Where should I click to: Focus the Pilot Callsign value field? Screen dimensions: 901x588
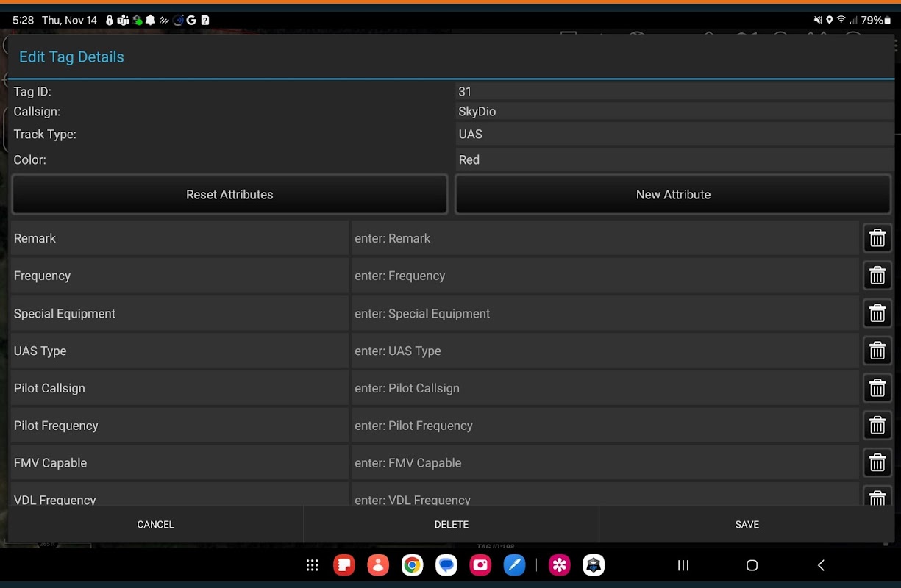(x=605, y=388)
